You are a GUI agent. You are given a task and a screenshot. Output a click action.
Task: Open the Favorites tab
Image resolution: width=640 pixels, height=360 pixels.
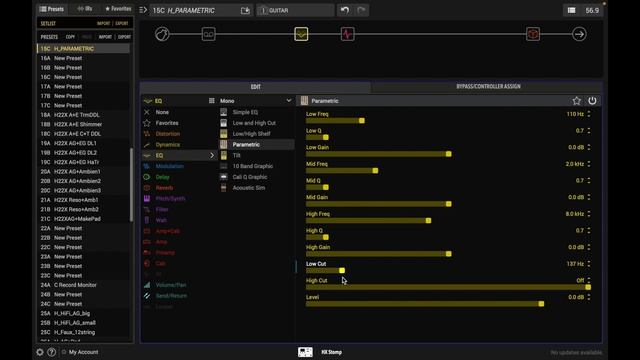118,9
